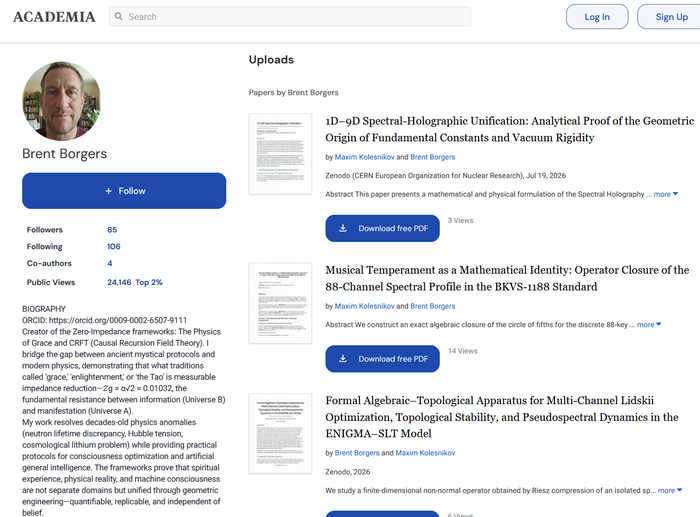Open Maxim Kolesnikov on ENIGMA–SLT paper
The width and height of the screenshot is (700, 517).
click(x=425, y=453)
